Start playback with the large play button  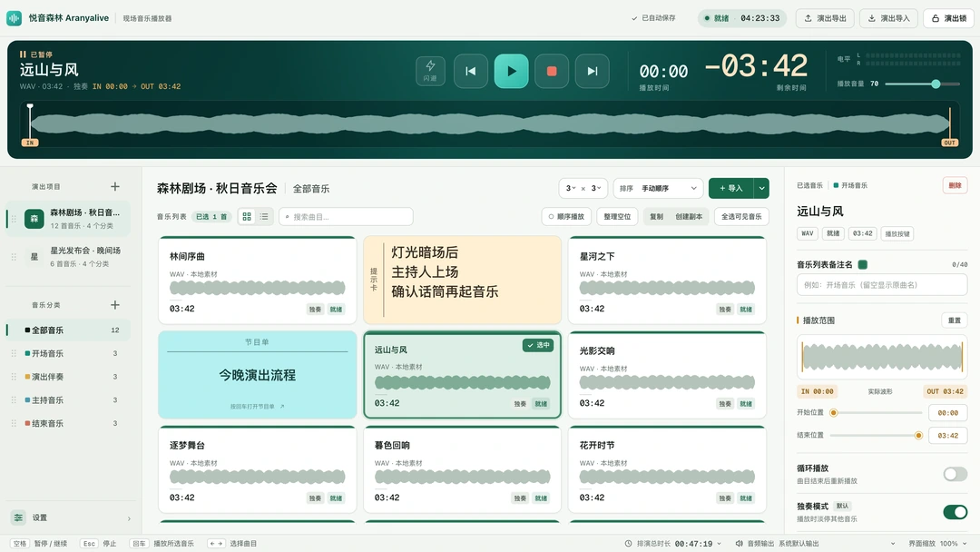(x=511, y=71)
